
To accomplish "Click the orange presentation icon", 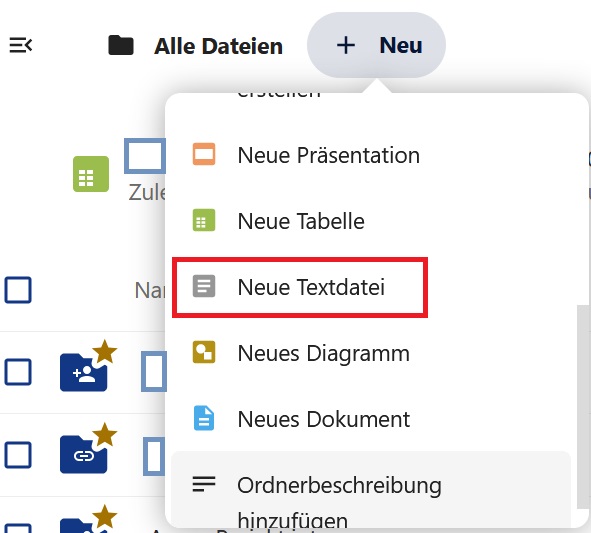I will 204,154.
